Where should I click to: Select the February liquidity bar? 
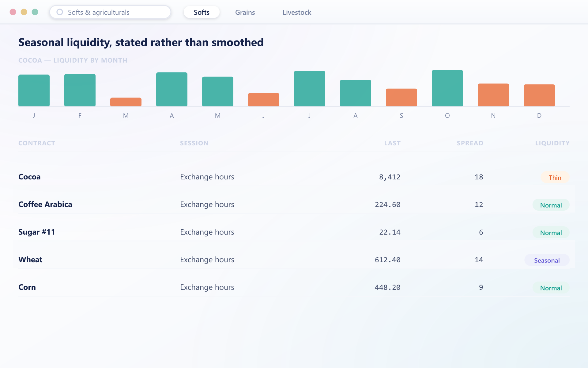pos(80,90)
